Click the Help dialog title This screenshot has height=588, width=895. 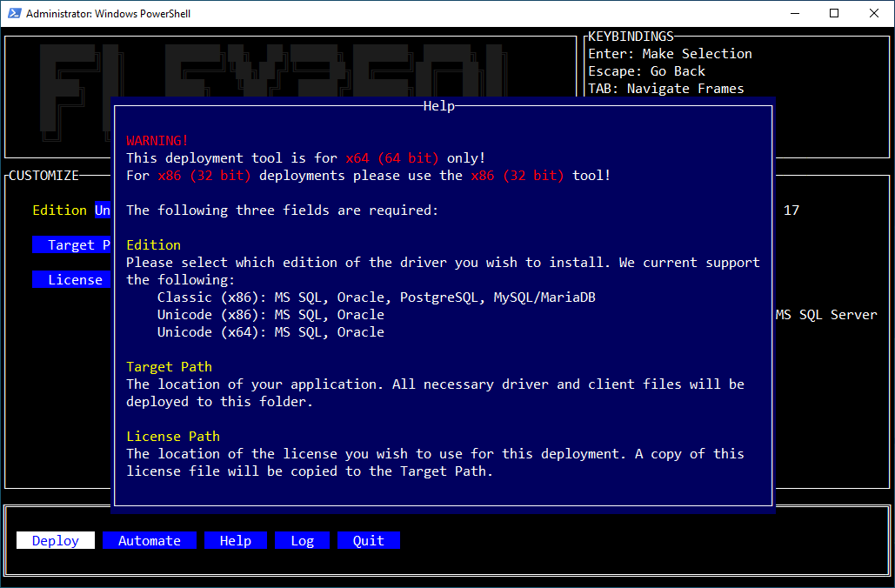pos(438,106)
